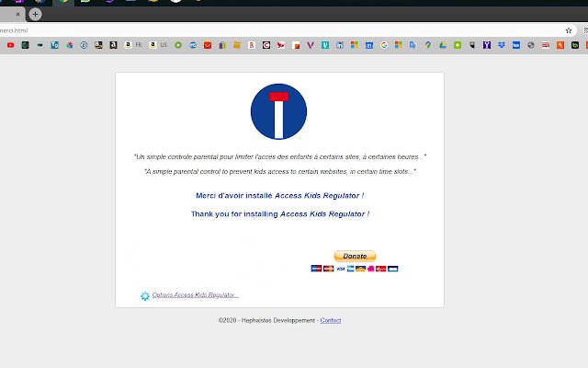
Task: Open the blue Tp bookmark
Action: pyautogui.click(x=54, y=45)
